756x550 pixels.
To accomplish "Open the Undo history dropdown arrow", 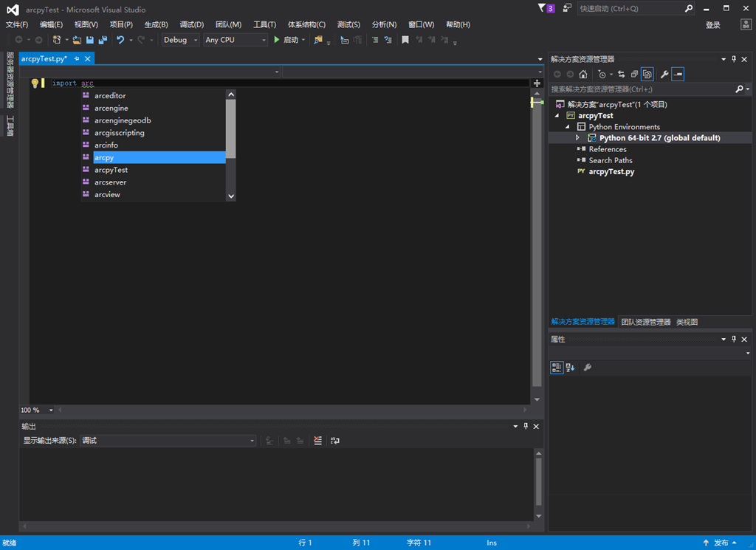I will [131, 40].
